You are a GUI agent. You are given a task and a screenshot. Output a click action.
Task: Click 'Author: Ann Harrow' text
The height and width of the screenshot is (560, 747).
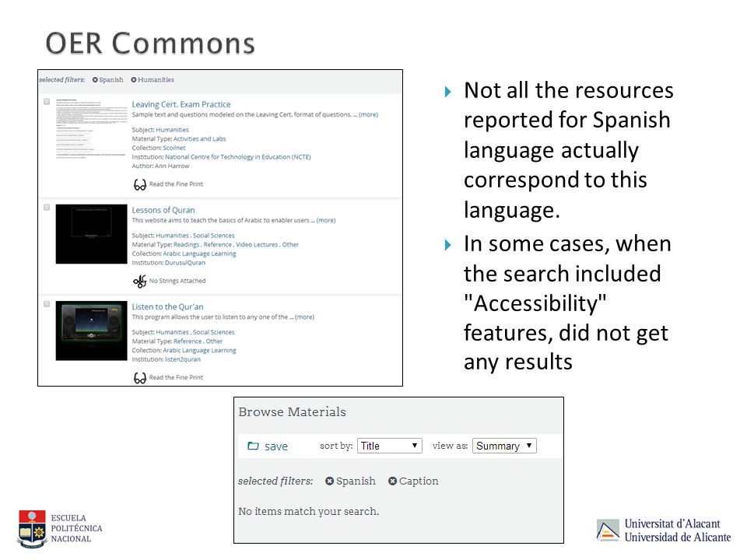[160, 166]
